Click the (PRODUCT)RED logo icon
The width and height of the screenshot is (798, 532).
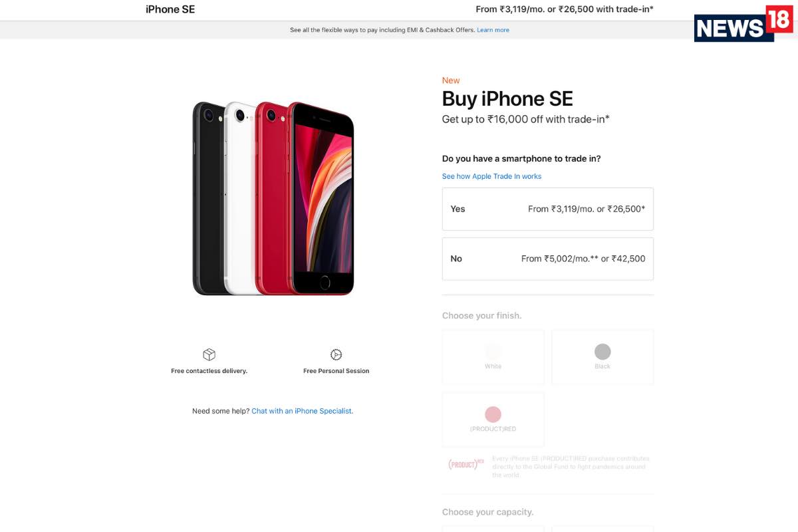tap(465, 464)
